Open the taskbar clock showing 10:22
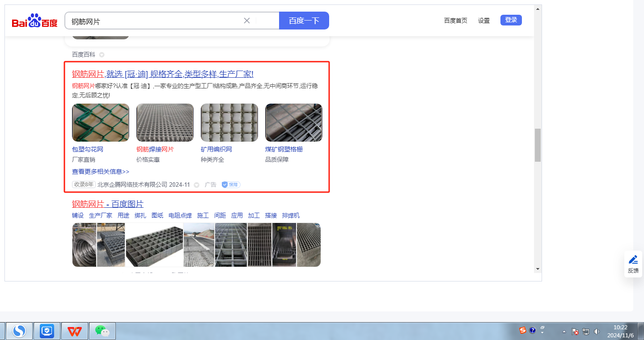This screenshot has width=644, height=340. point(620,331)
